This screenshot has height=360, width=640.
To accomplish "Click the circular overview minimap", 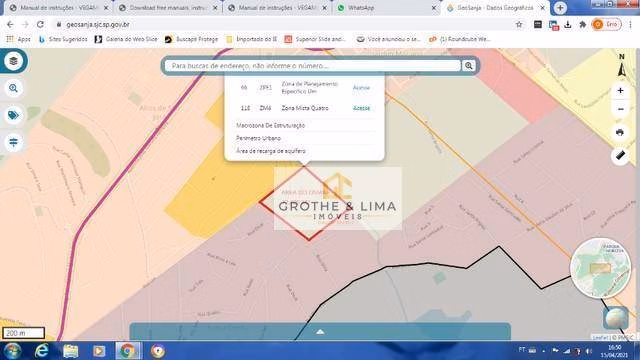I will coord(600,268).
